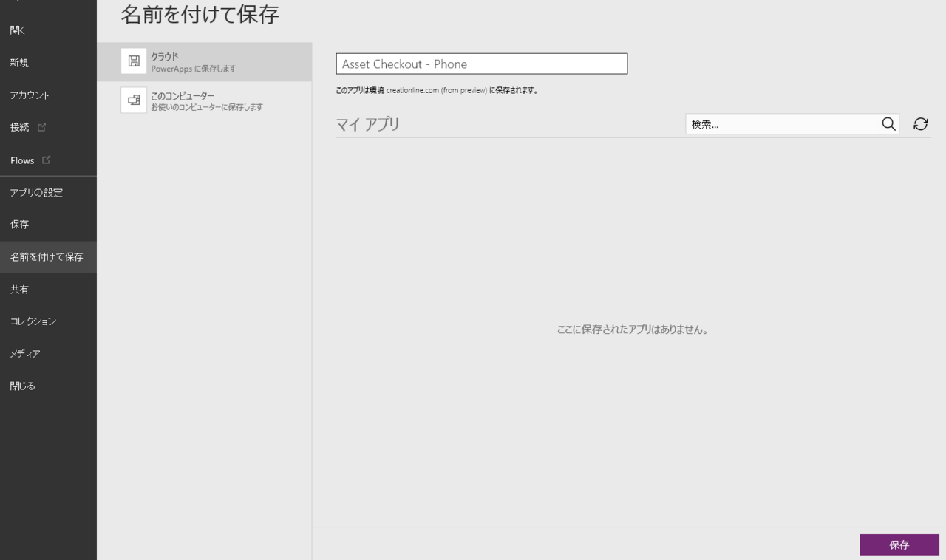Click the ここに保存されたアプリはありません message
Viewport: 946px width, 560px height.
tap(633, 329)
